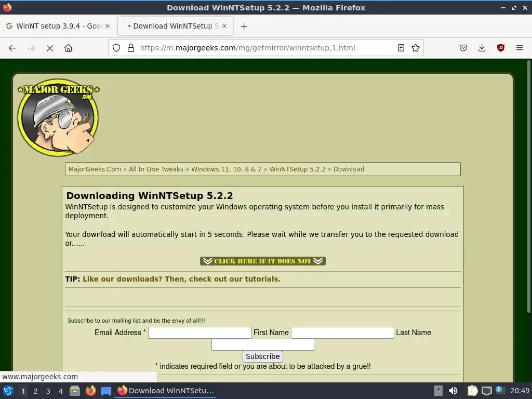The image size is (532, 399).
Task: Open the Firefox downloads panel
Action: pyautogui.click(x=482, y=48)
